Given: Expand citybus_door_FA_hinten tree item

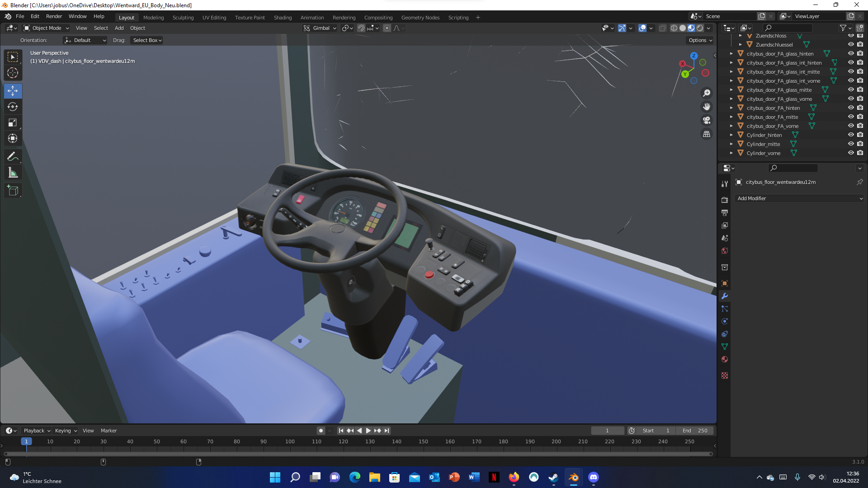Looking at the screenshot, I should (731, 108).
